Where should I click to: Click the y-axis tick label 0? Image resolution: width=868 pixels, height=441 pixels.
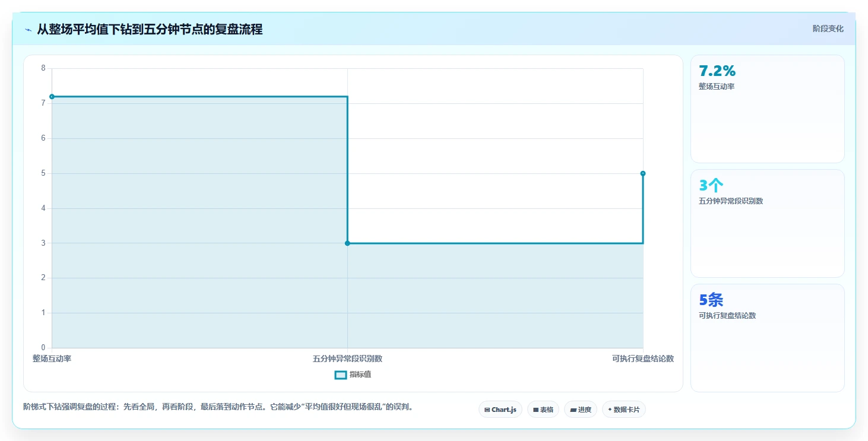(43, 348)
